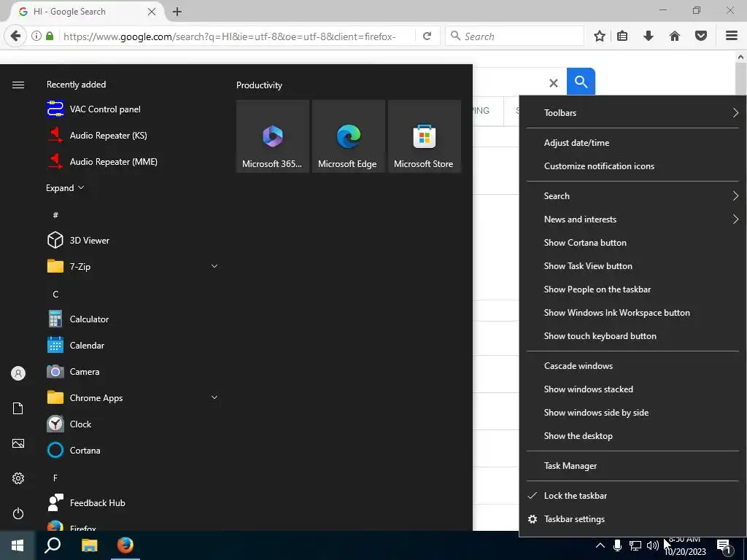Image resolution: width=747 pixels, height=560 pixels.
Task: Open taskbar search magnifier
Action: pos(53,545)
